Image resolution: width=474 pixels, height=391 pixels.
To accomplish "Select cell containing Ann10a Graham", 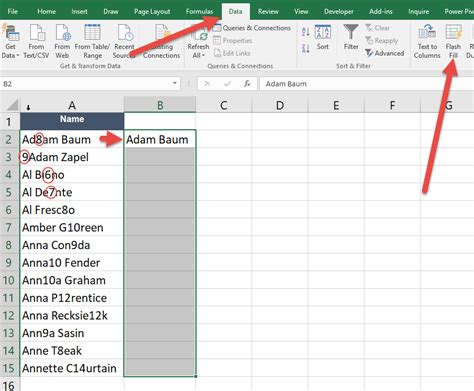I will (x=72, y=280).
